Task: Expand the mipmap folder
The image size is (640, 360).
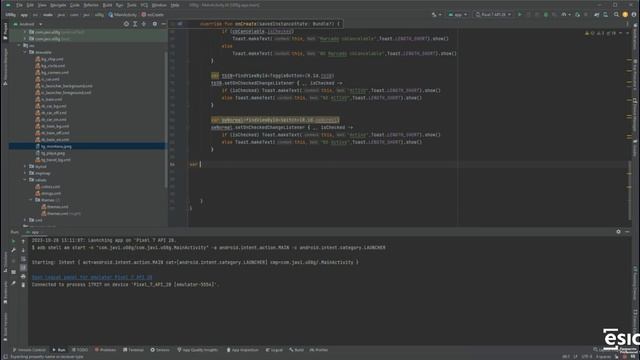Action: tap(25, 173)
